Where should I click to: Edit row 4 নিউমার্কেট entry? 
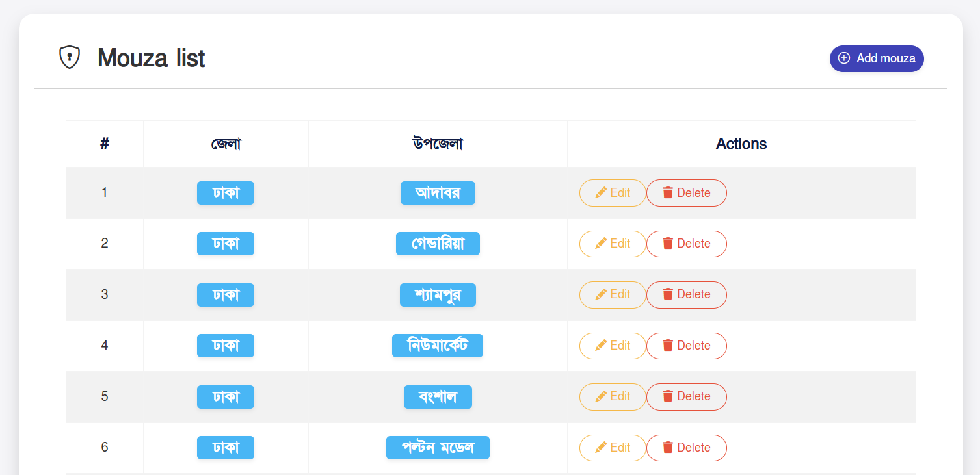pos(613,346)
